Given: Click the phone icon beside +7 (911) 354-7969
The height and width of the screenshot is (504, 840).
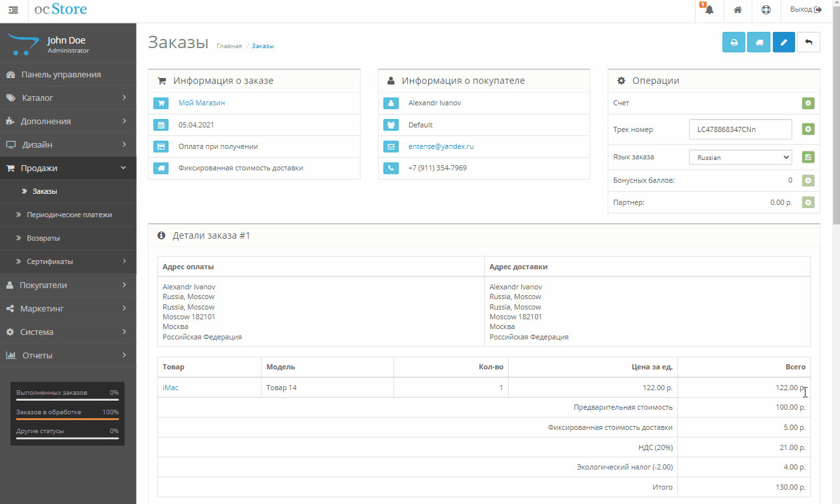Looking at the screenshot, I should pyautogui.click(x=390, y=168).
